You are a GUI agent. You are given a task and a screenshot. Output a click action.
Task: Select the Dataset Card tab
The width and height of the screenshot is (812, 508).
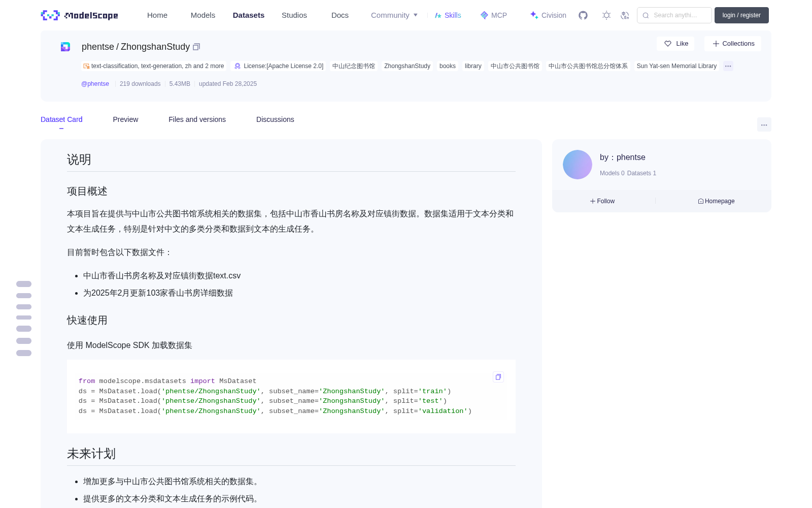[x=61, y=119]
